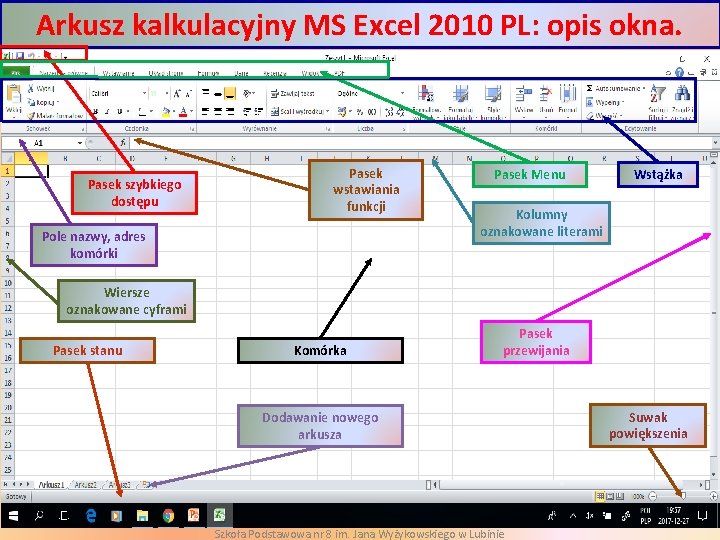The width and height of the screenshot is (720, 540).
Task: Toggle Bold formatting
Action: (x=95, y=111)
